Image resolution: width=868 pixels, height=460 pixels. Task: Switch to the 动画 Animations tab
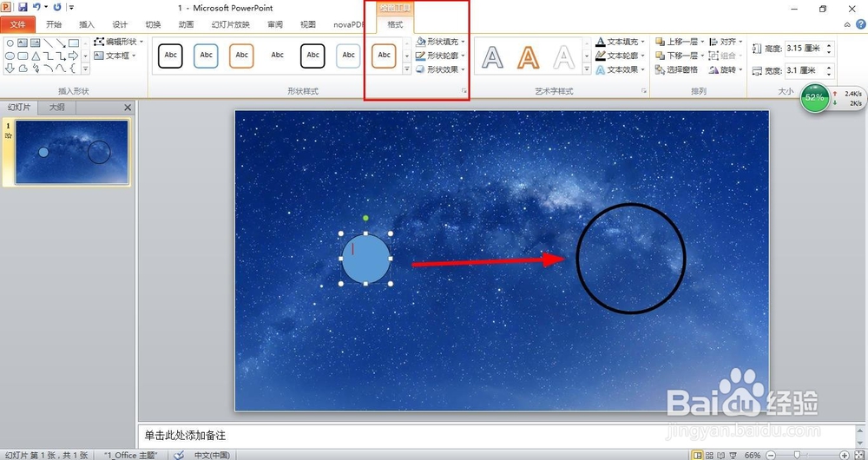click(187, 24)
